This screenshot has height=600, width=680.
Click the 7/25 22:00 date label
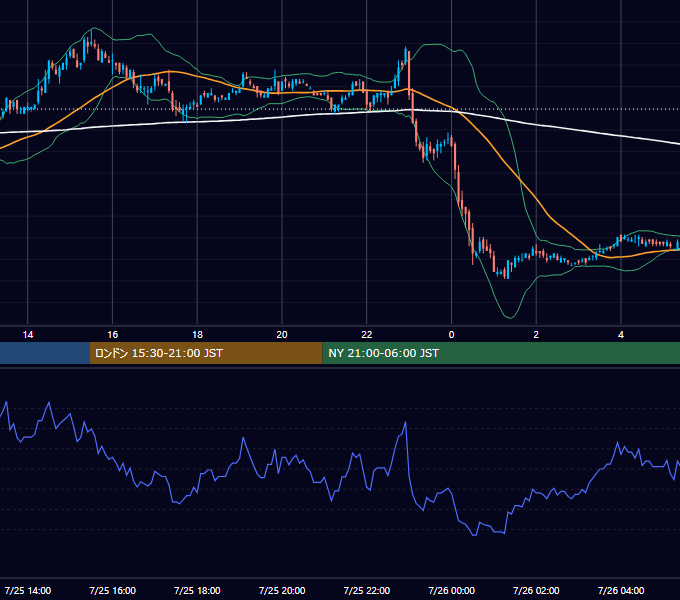click(367, 590)
